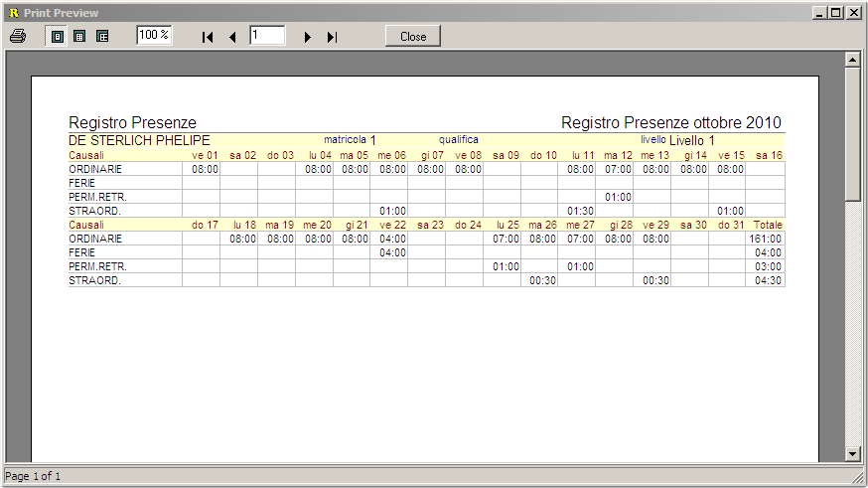Select the whole page view icon
The image size is (868, 488).
tap(57, 37)
